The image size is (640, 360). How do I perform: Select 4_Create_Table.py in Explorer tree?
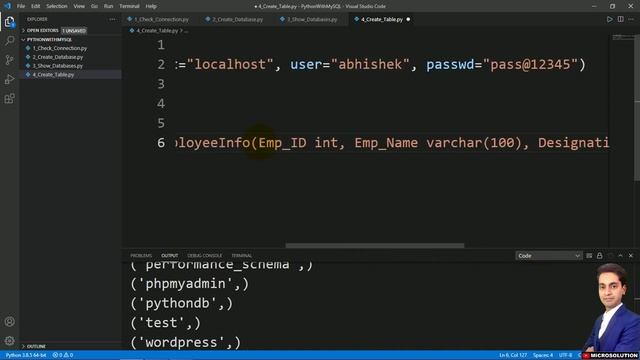click(53, 75)
